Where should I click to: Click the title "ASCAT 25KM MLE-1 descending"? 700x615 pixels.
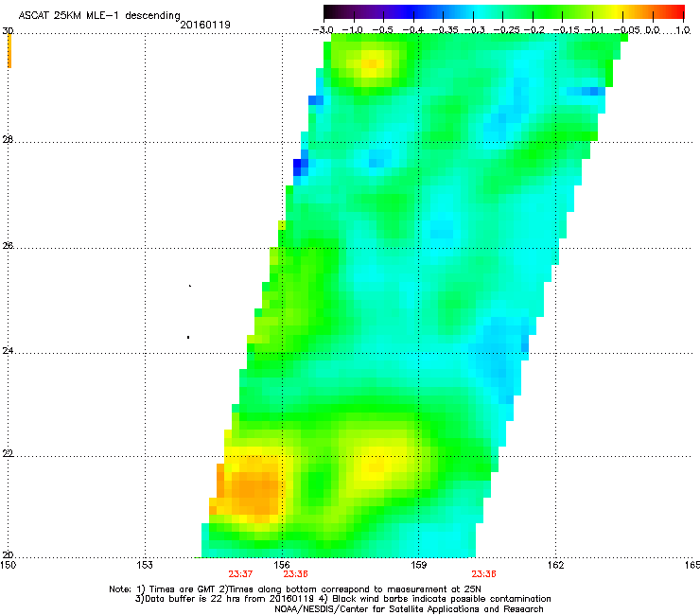click(x=99, y=15)
